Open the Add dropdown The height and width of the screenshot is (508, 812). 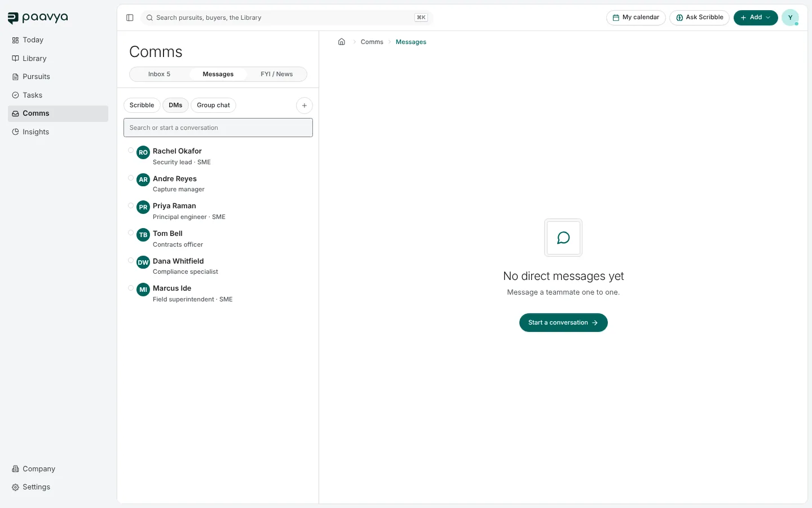[x=756, y=17]
